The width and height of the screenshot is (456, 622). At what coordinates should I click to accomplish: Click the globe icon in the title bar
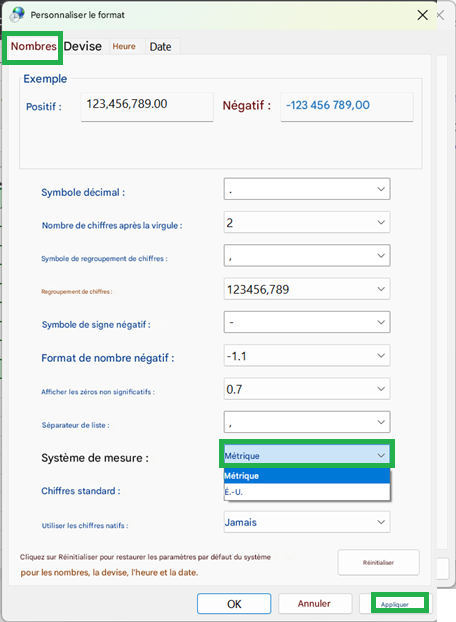[x=17, y=15]
